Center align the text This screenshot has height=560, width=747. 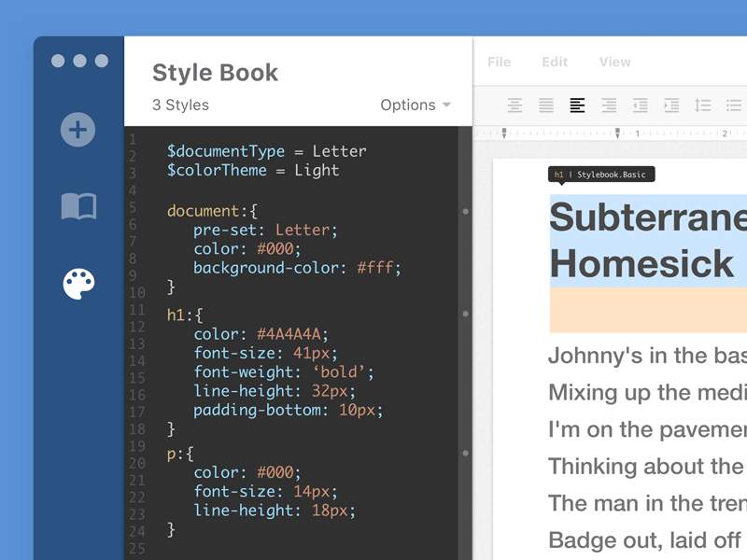(x=514, y=105)
